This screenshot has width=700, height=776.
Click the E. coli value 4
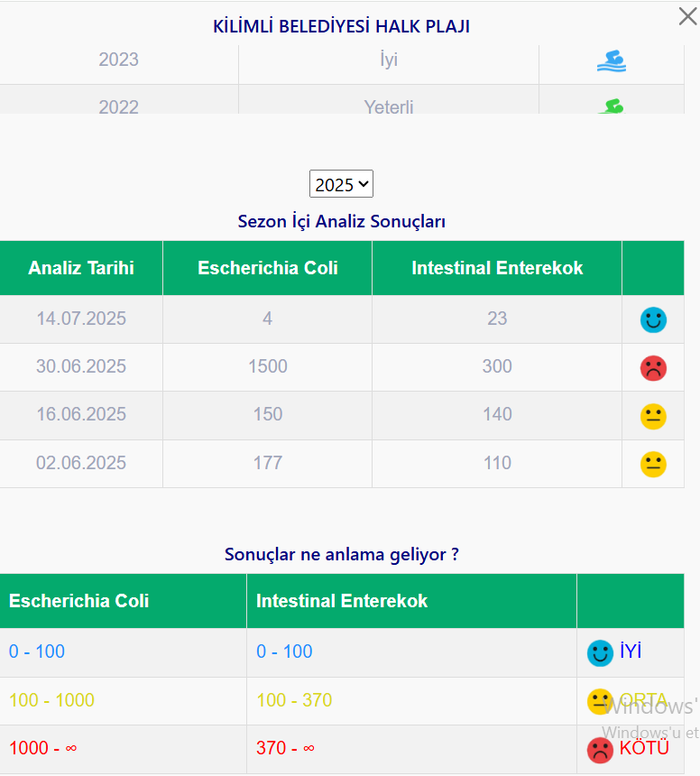(268, 319)
